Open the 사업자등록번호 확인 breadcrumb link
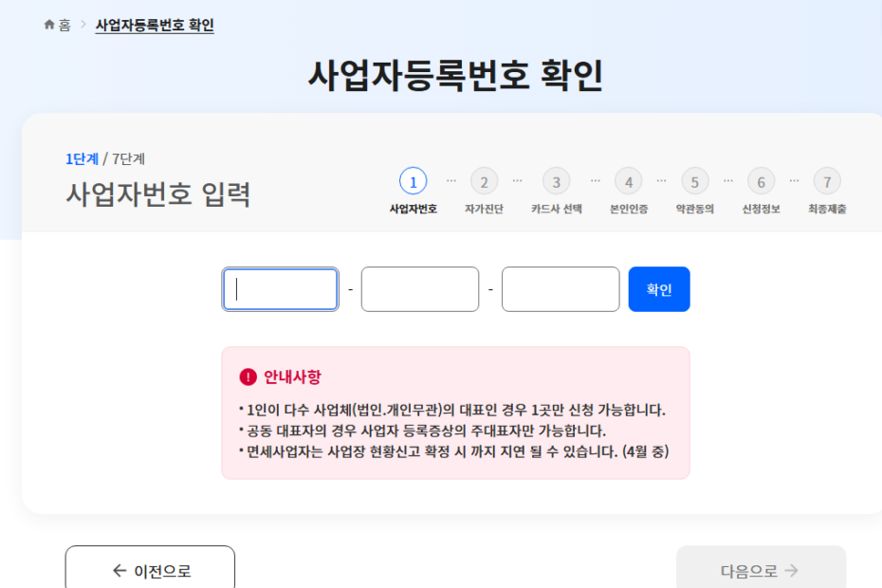This screenshot has height=588, width=882. pyautogui.click(x=154, y=26)
